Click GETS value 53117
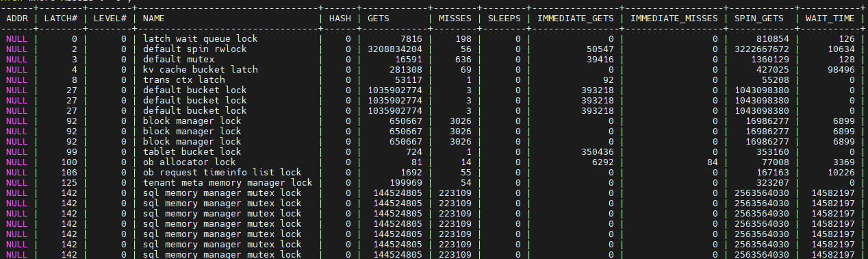This screenshot has width=868, height=259. point(409,80)
